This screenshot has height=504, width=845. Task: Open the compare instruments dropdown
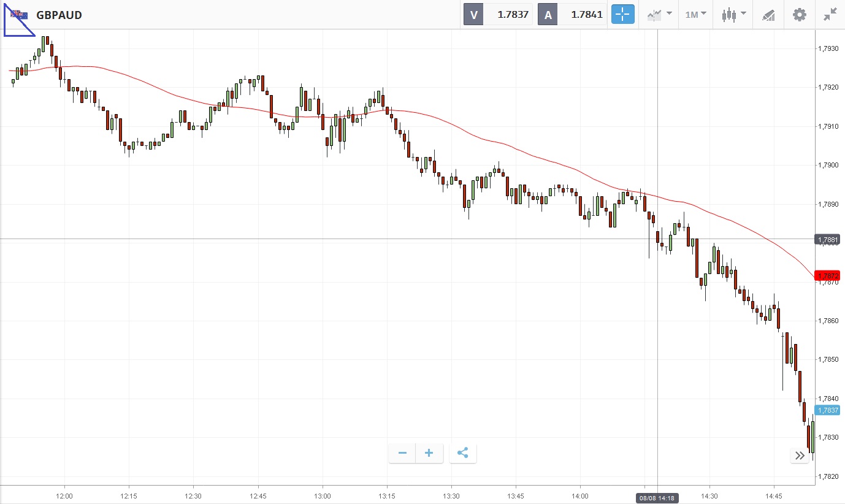click(x=659, y=15)
